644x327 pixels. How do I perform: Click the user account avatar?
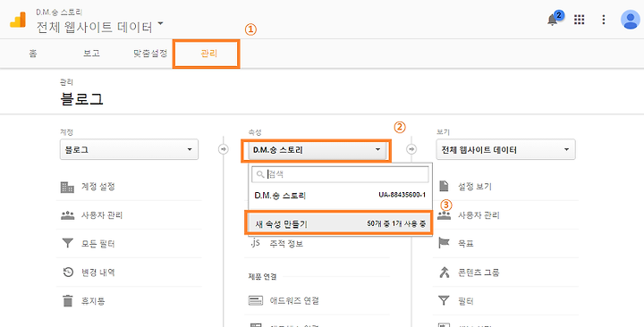click(x=631, y=20)
